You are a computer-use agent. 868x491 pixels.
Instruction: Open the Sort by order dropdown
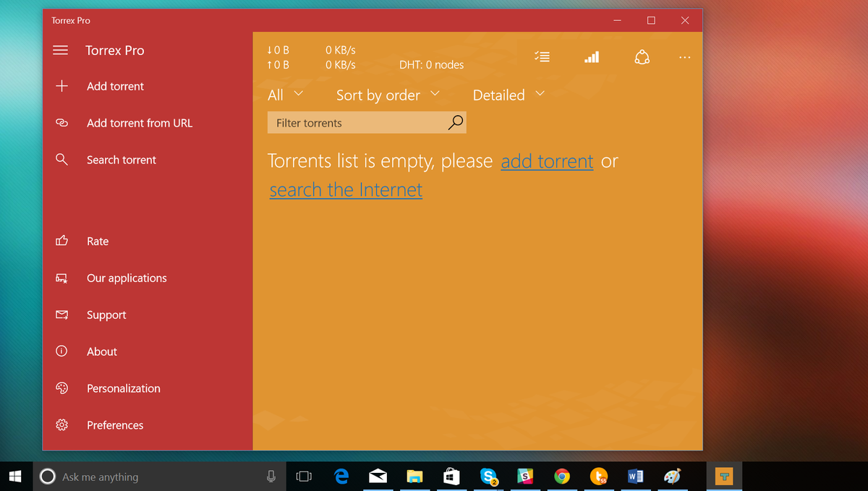click(x=387, y=95)
